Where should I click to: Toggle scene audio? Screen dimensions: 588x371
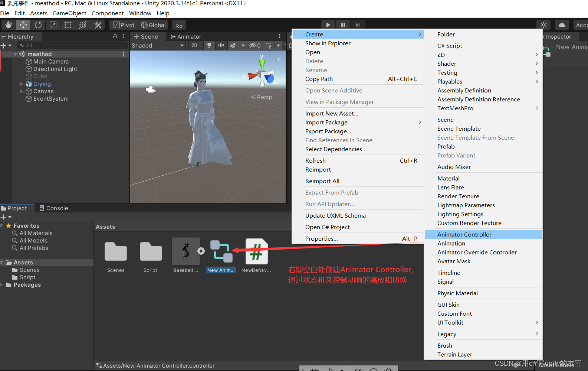coord(221,45)
